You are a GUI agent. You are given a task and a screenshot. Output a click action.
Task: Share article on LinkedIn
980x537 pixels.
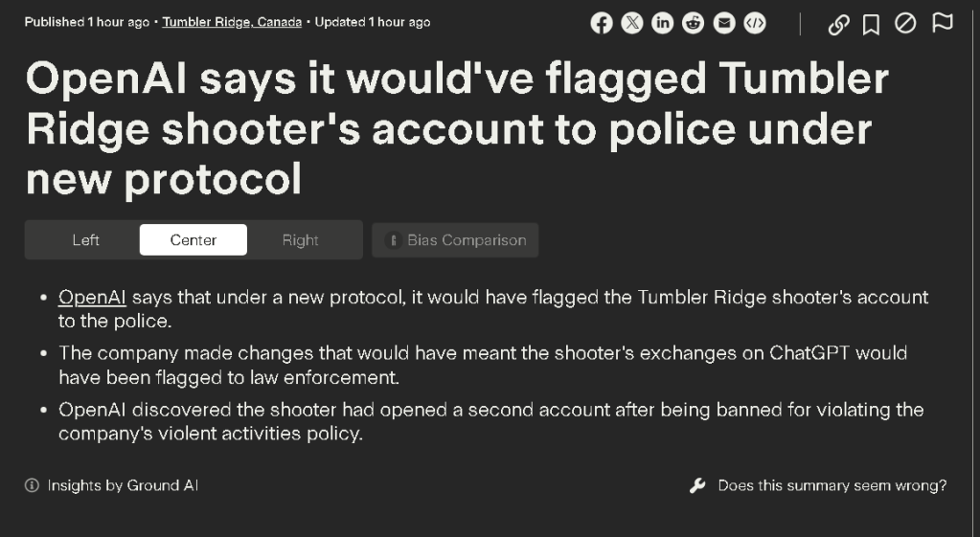[x=663, y=24]
